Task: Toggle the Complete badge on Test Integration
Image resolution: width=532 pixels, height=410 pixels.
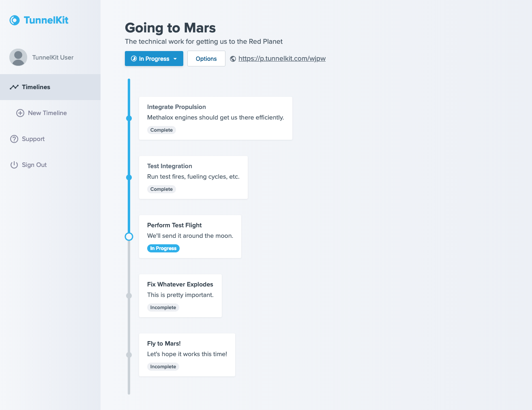Action: 161,189
